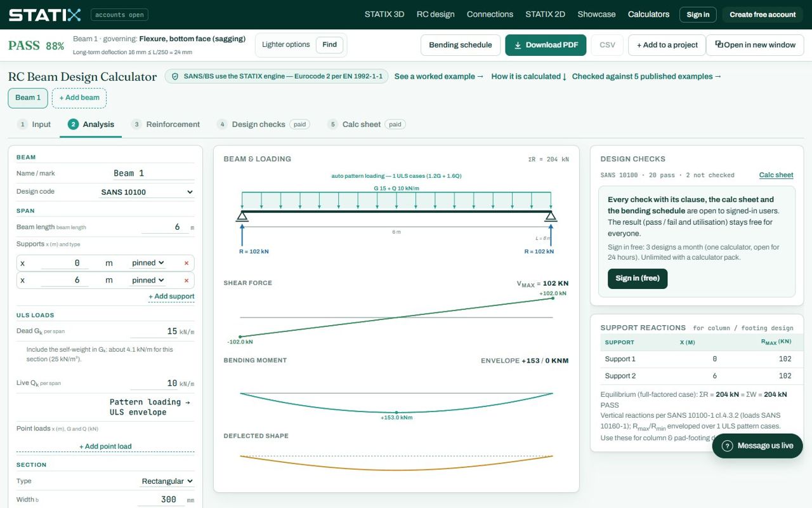Download the PDF report
Viewport: 812px width, 508px height.
click(546, 45)
